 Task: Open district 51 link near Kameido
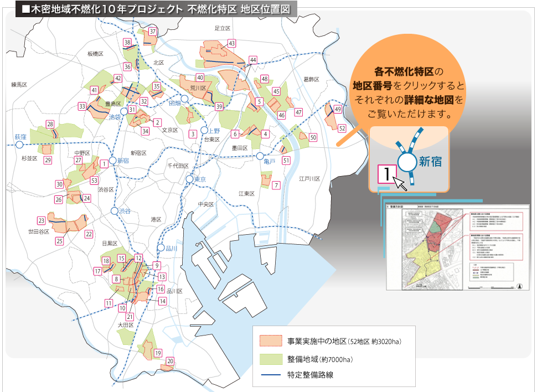point(286,161)
